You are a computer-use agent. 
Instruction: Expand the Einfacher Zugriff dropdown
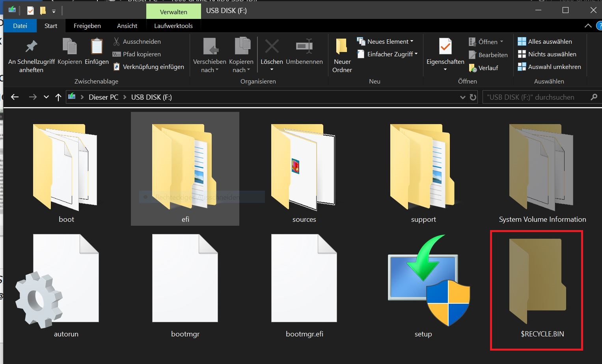tap(387, 54)
